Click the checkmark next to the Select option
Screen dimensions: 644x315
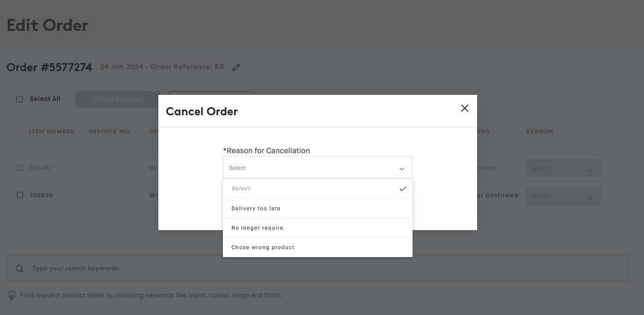pos(403,188)
